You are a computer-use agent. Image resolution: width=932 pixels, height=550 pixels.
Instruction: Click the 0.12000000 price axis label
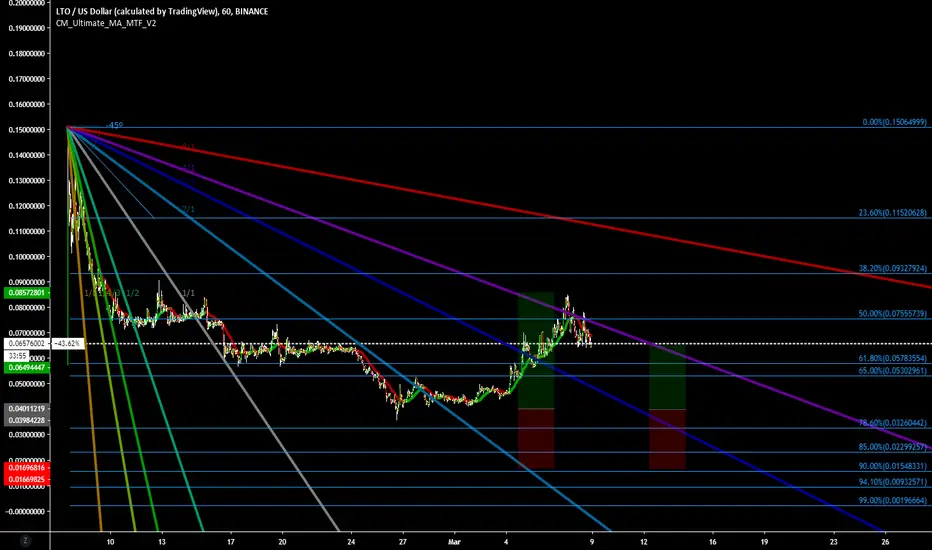27,206
